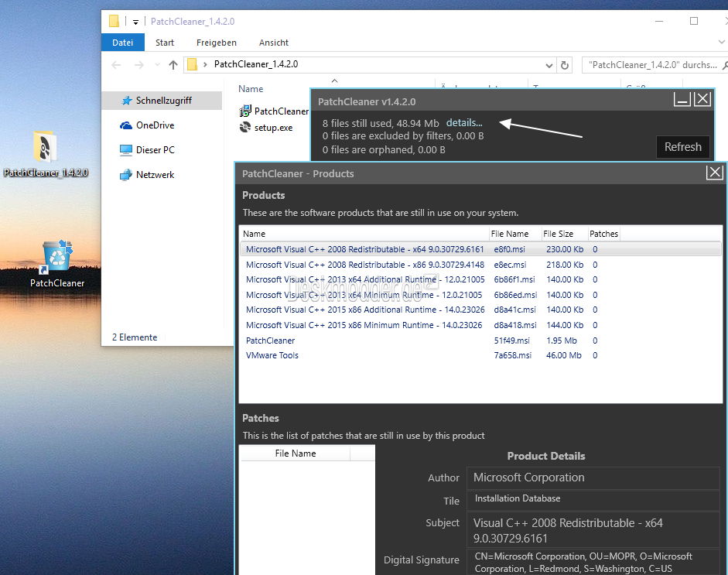Click 7a658.msi file name cell
Viewport: 728px width, 575px height.
click(513, 355)
